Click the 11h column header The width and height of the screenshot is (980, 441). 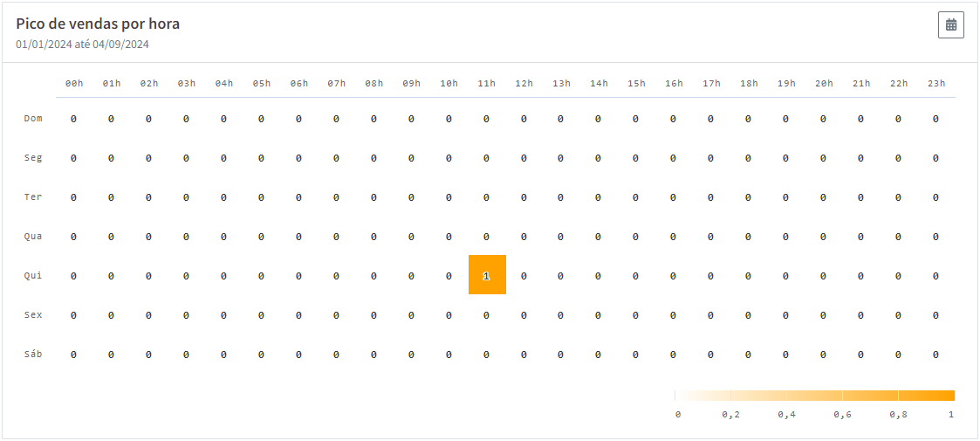(486, 83)
